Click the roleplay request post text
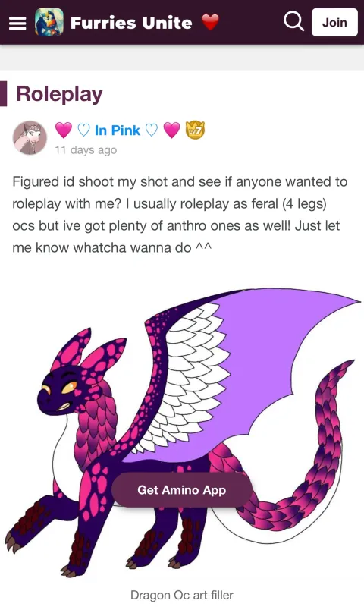The width and height of the screenshot is (364, 613). click(180, 215)
